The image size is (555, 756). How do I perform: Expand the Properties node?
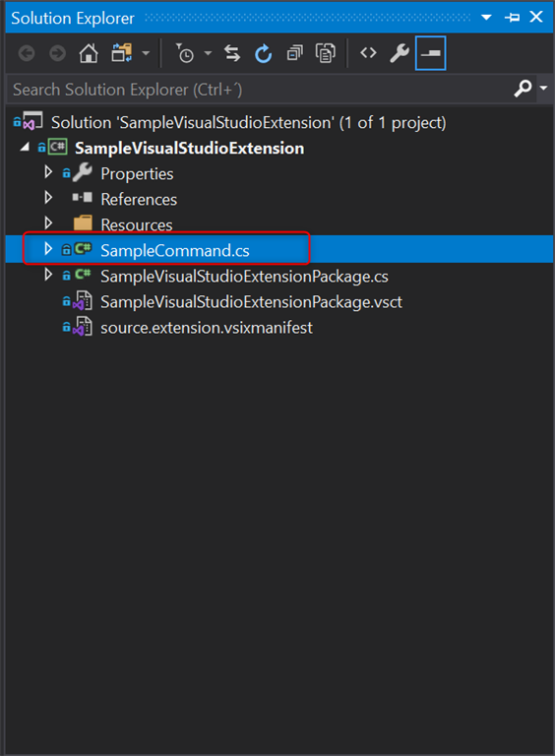(48, 171)
